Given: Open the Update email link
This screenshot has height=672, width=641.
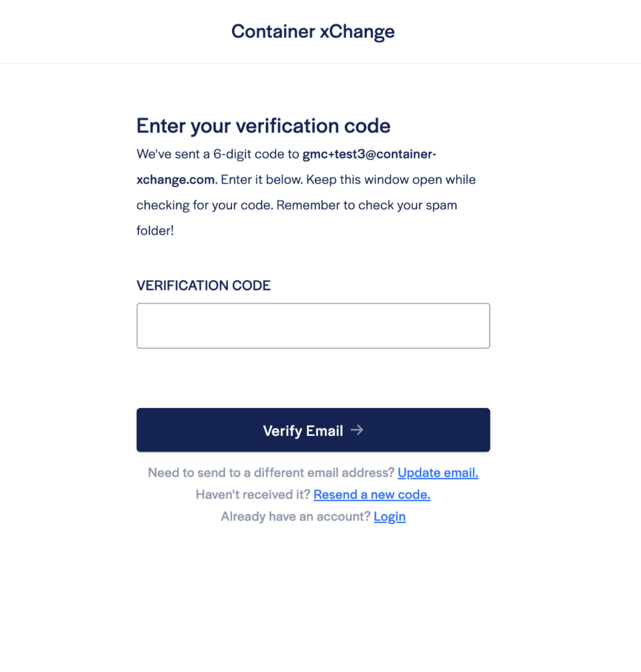Looking at the screenshot, I should 438,473.
